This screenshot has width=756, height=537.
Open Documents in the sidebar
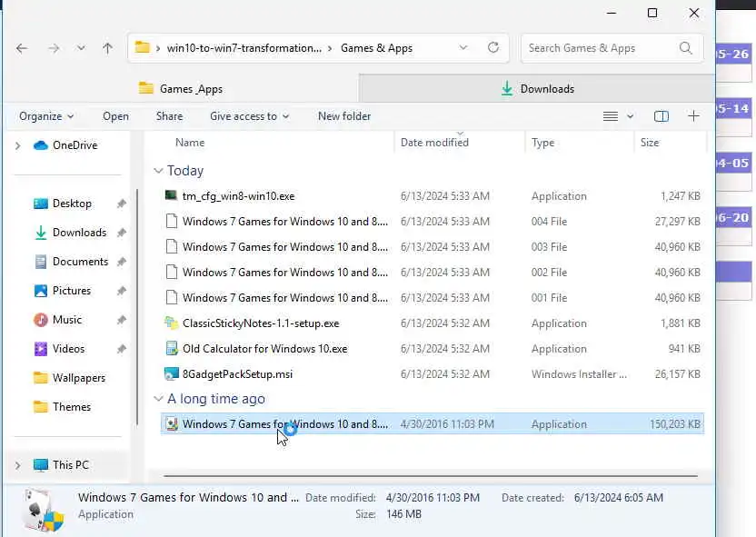pos(71,262)
